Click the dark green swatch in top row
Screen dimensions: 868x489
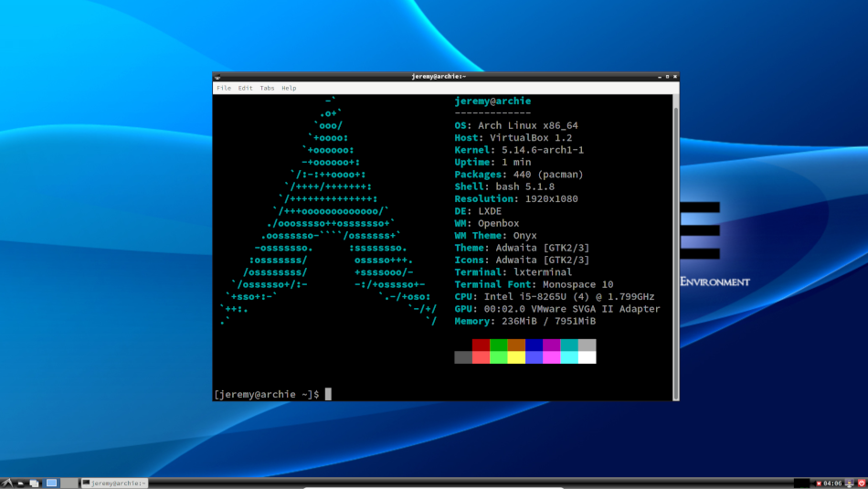(499, 345)
